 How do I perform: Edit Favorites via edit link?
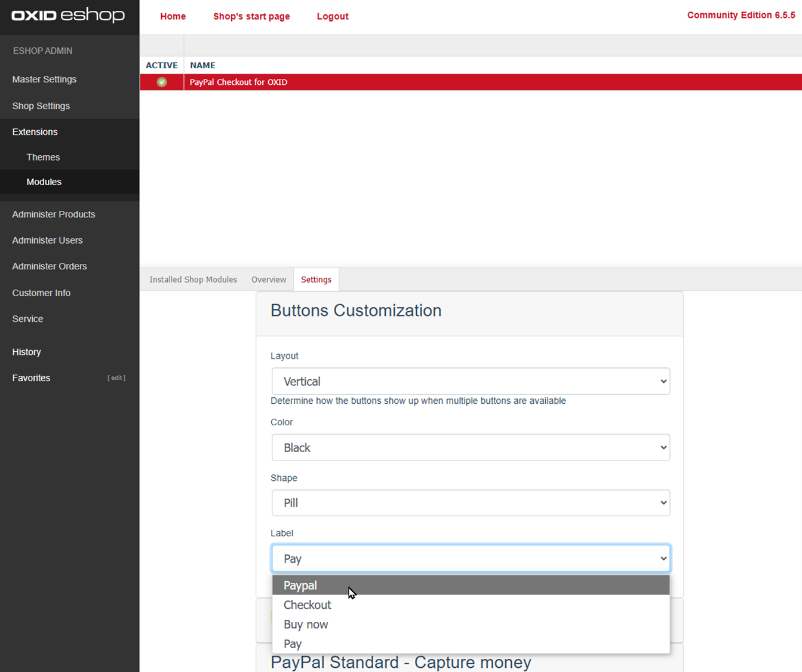click(116, 378)
